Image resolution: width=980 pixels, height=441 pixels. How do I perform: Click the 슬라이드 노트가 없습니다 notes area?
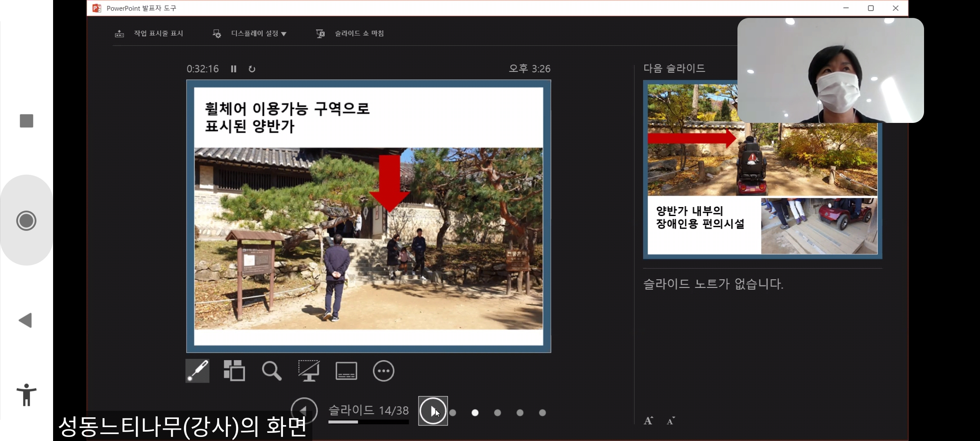(x=713, y=284)
